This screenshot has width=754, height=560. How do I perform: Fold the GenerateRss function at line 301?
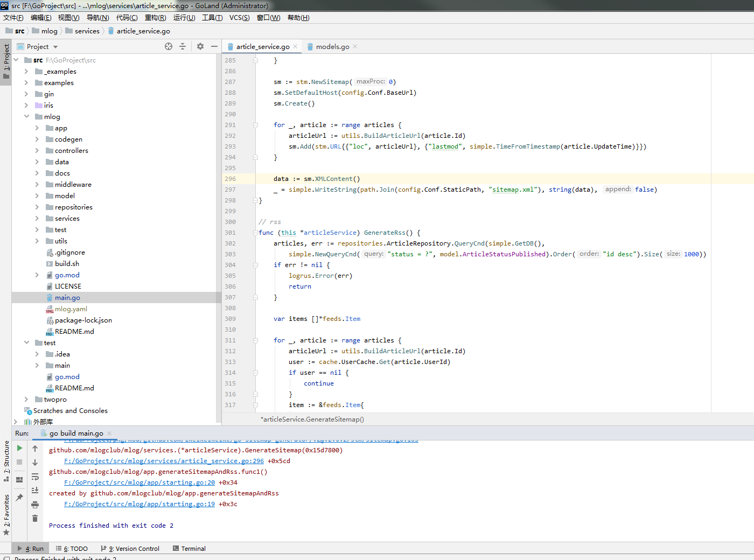(x=255, y=233)
